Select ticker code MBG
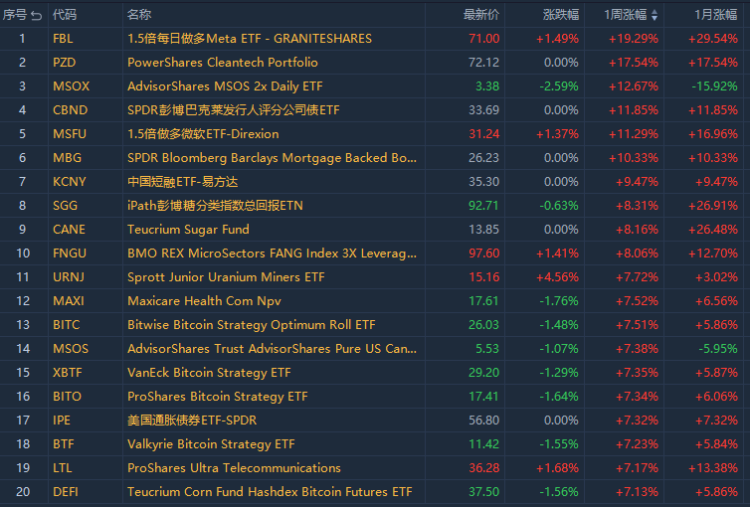Image resolution: width=750 pixels, height=507 pixels. click(x=67, y=158)
